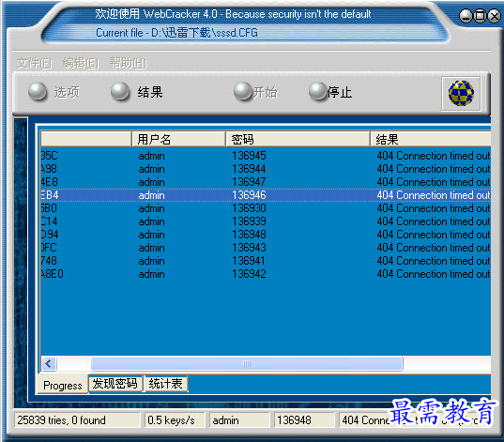This screenshot has width=504, height=442.
Task: Select the row with password 136947
Action: click(x=266, y=182)
